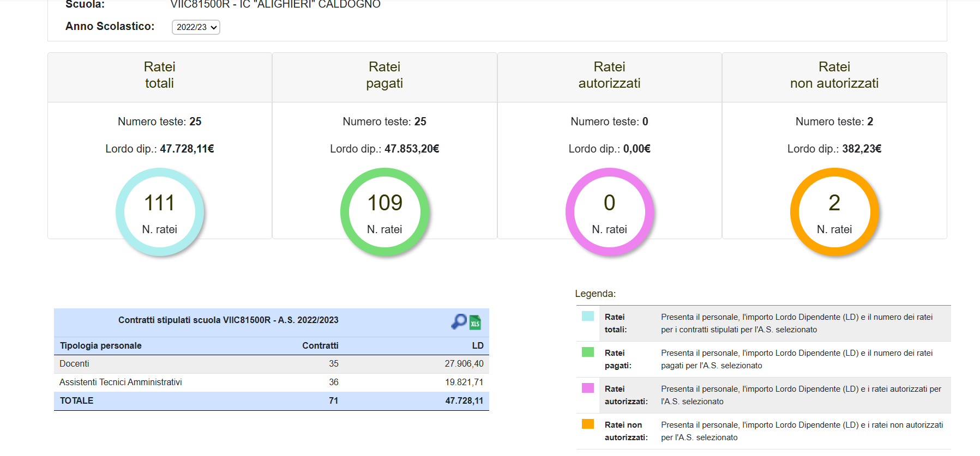Click the Contratti column header

pyautogui.click(x=320, y=346)
